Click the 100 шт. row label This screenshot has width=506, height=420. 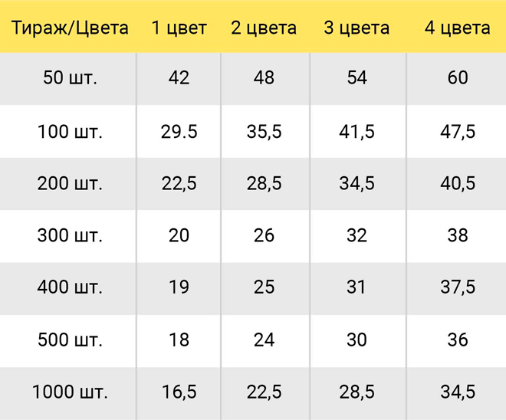coord(70,132)
